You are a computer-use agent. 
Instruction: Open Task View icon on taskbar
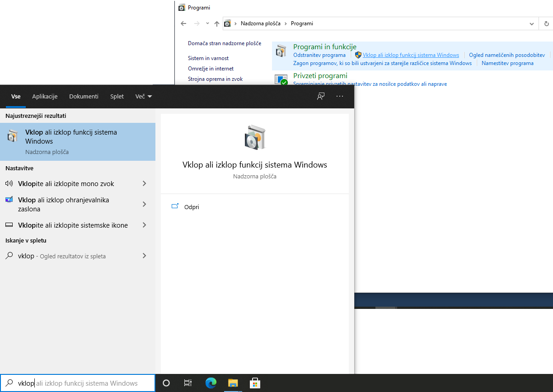(x=188, y=383)
